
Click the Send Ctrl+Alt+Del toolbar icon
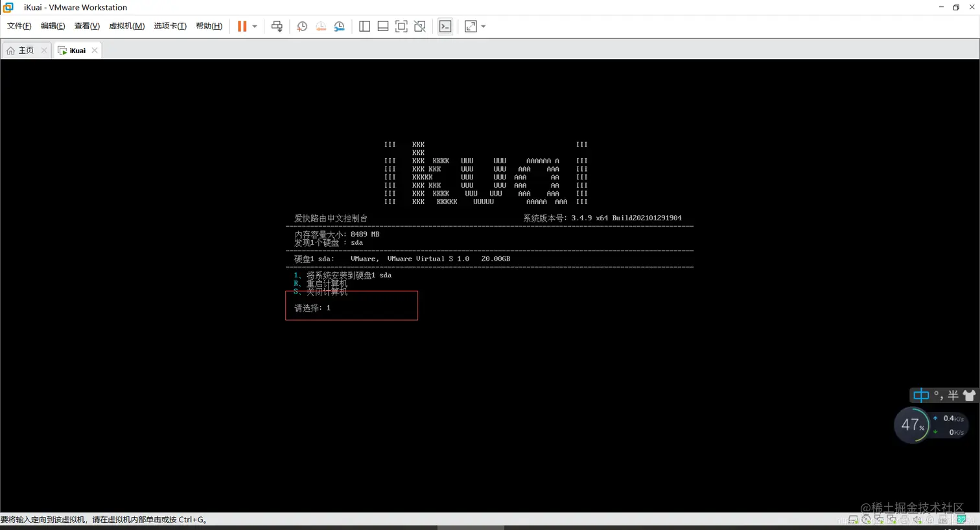pos(277,26)
